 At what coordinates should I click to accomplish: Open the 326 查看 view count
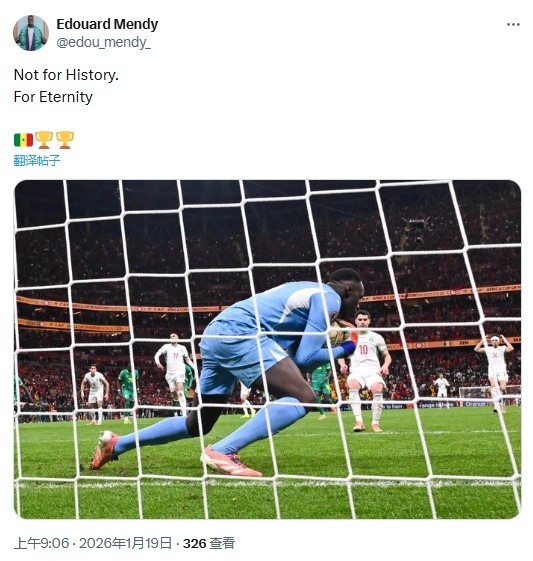pos(209,543)
